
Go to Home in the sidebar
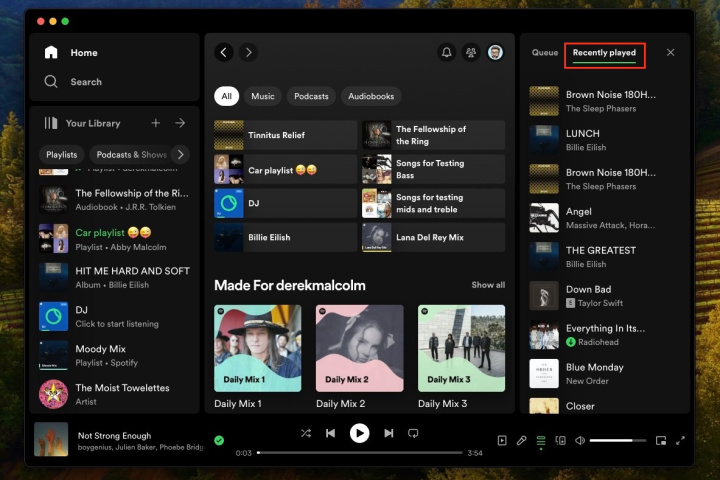click(x=71, y=52)
